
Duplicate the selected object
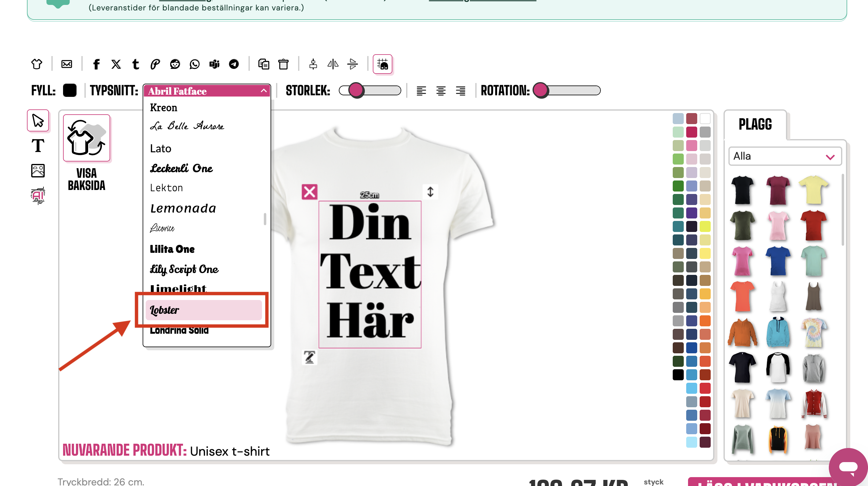pos(264,64)
